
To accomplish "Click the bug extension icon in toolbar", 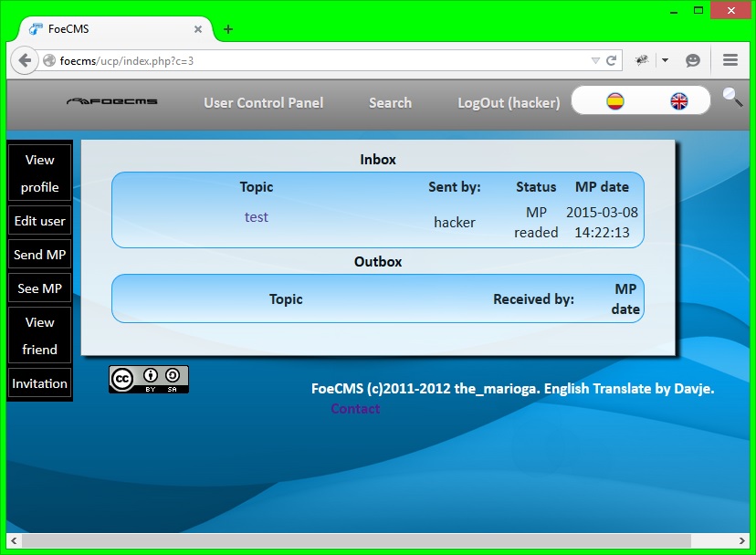I will (x=642, y=60).
